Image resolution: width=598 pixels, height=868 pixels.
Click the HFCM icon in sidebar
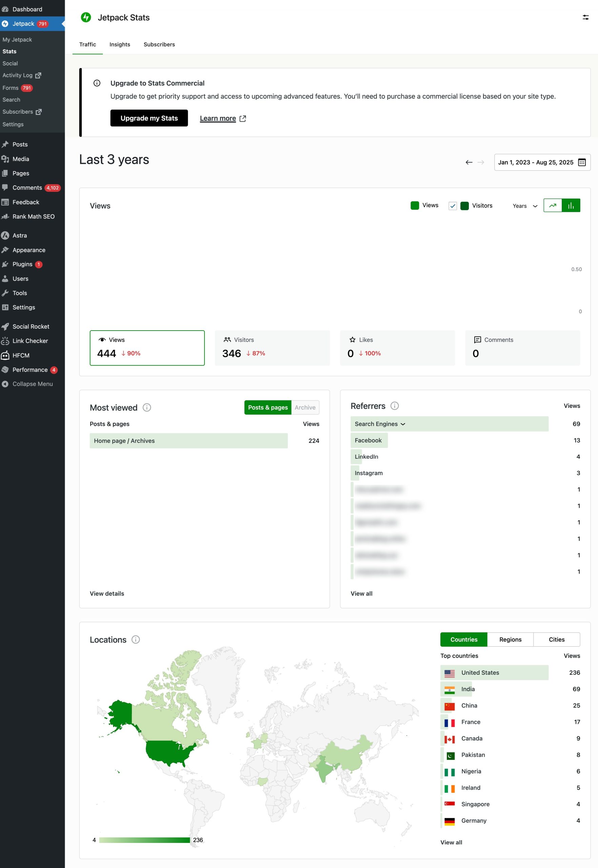pos(5,355)
